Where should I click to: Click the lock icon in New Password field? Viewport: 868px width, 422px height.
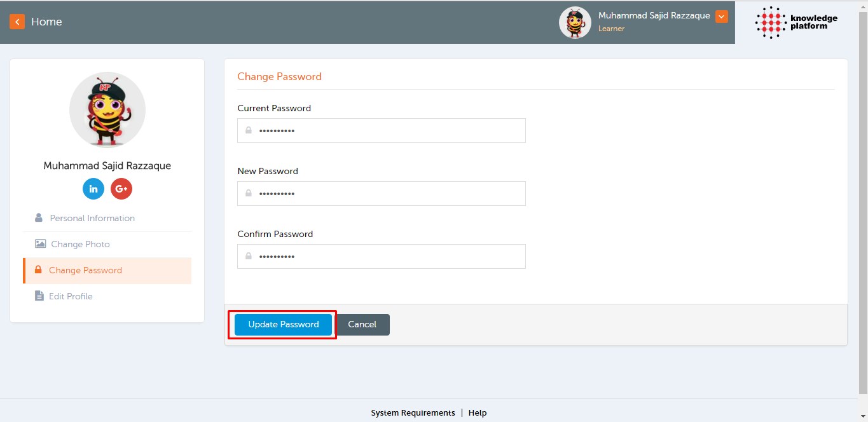tap(249, 193)
